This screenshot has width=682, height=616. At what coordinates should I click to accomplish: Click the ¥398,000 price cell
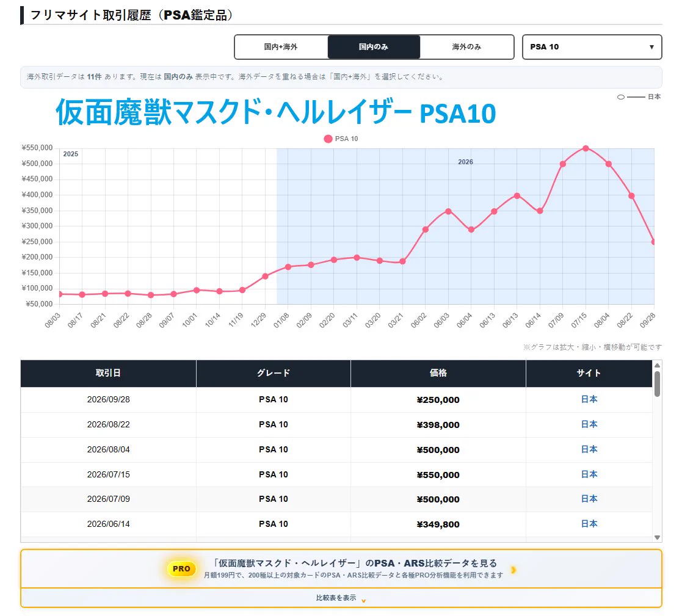[x=438, y=424]
